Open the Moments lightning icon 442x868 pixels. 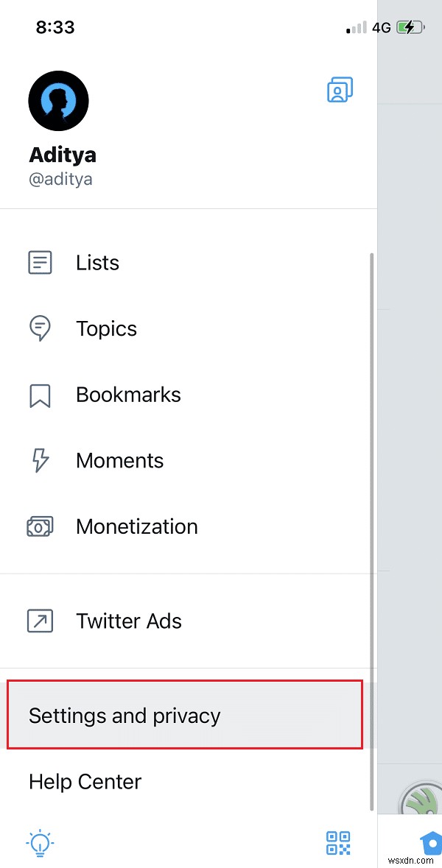40,460
